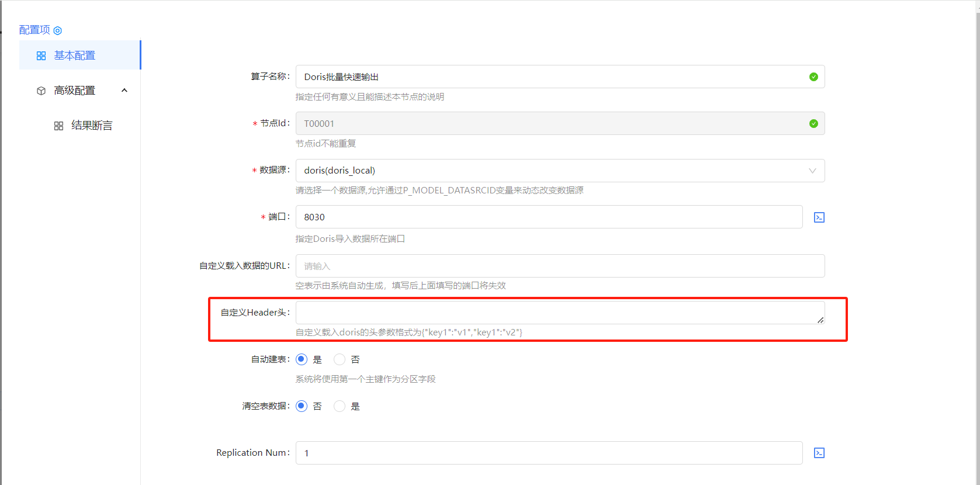Click the settings icon beside 配置项

coord(58,30)
